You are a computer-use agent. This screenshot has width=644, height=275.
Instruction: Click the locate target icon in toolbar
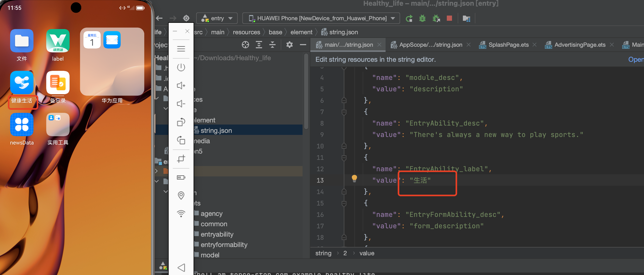pyautogui.click(x=186, y=18)
